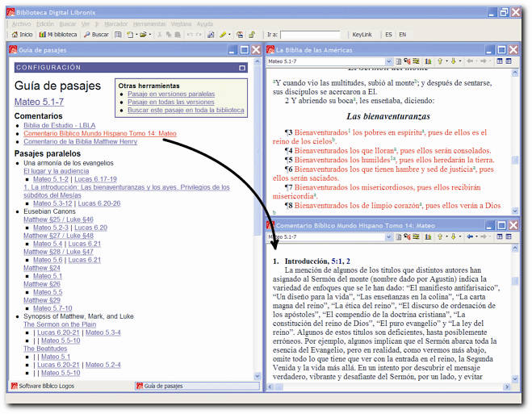Image resolution: width=532 pixels, height=414 pixels.
Task: Open the Herramientas menu
Action: click(150, 24)
